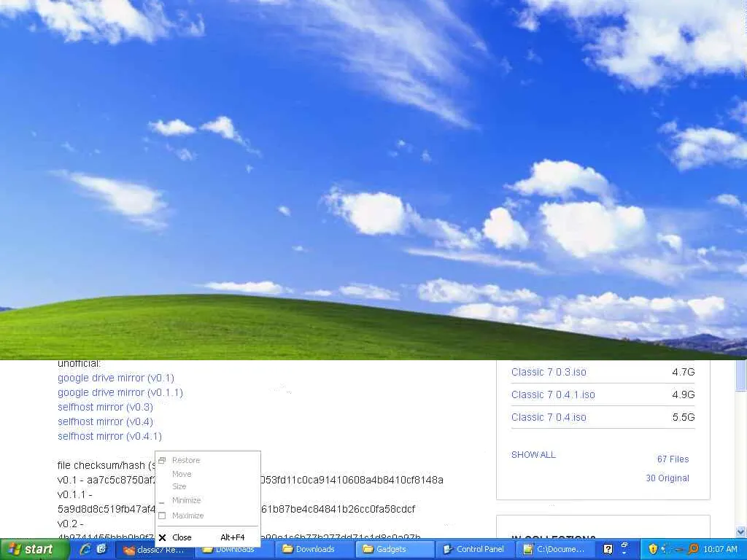Download Classic 7 0.4.iso file
The image size is (747, 560).
(x=549, y=417)
